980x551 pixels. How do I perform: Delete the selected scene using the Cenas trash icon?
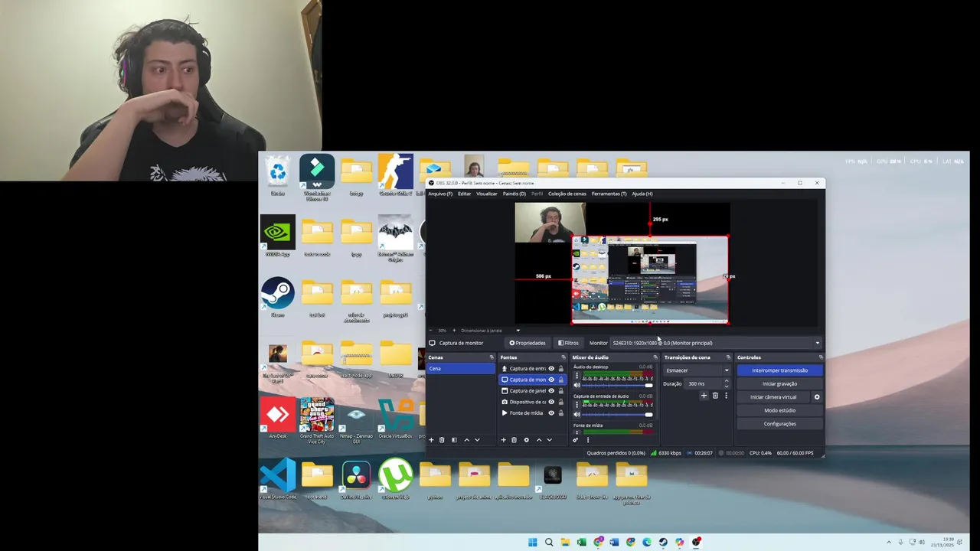click(442, 440)
